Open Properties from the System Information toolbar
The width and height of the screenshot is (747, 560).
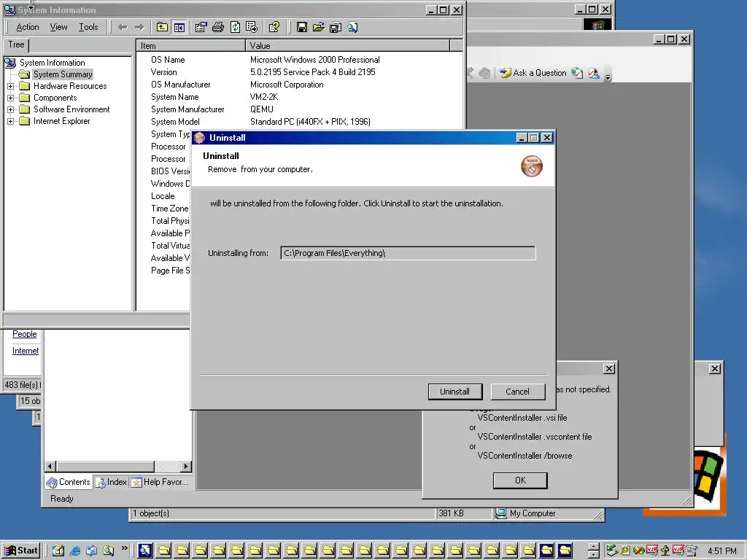click(201, 27)
